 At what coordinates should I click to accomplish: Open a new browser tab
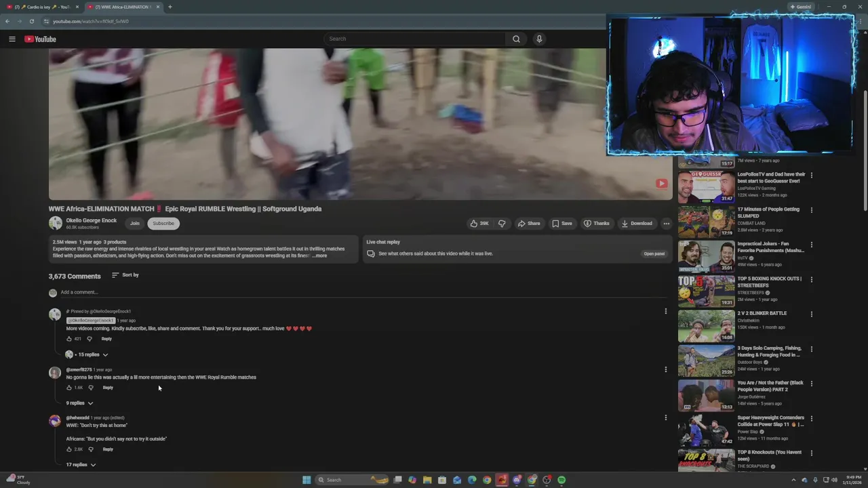point(170,7)
